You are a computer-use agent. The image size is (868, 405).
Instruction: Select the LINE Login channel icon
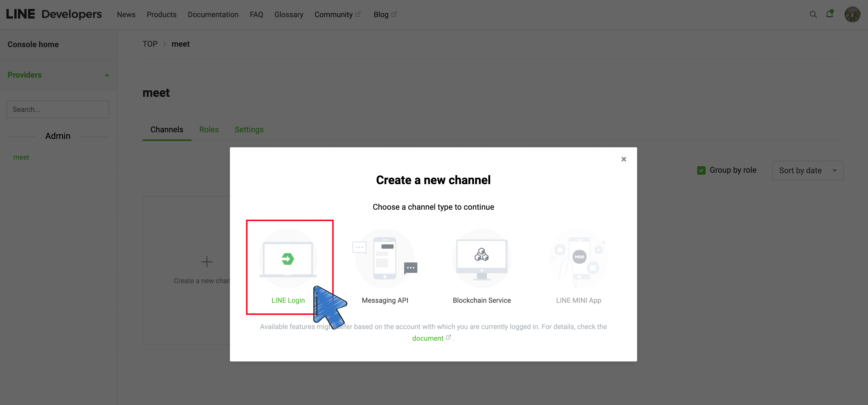pos(288,259)
